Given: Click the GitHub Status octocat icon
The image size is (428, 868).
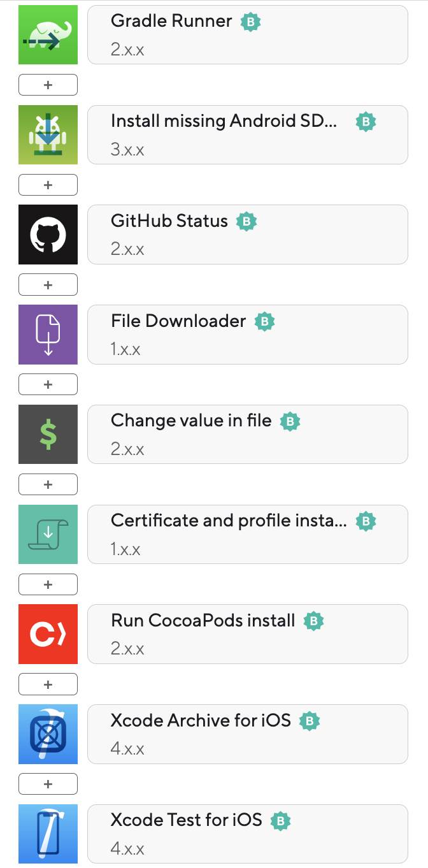Looking at the screenshot, I should (48, 235).
